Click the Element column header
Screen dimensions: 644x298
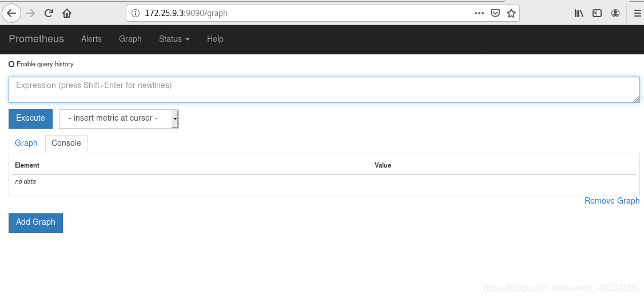27,165
